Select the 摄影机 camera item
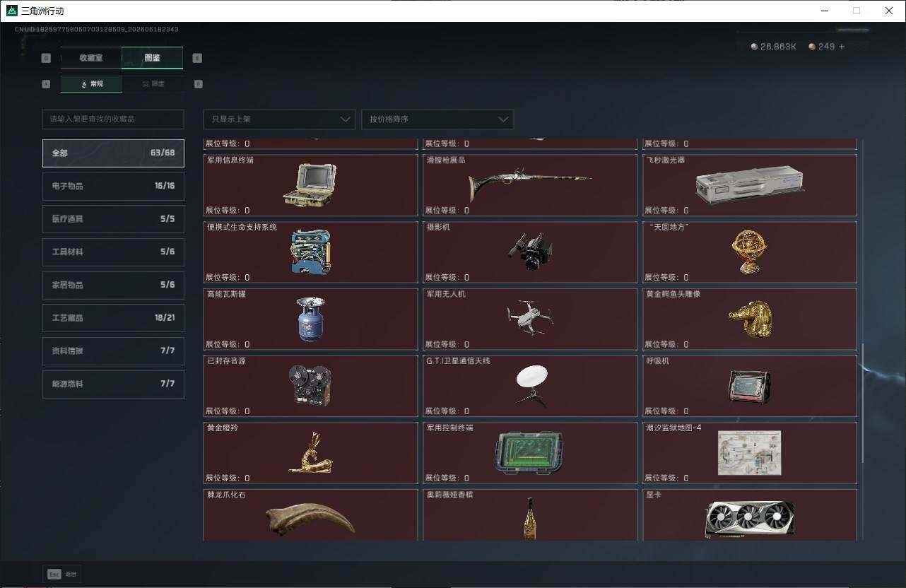 point(530,252)
